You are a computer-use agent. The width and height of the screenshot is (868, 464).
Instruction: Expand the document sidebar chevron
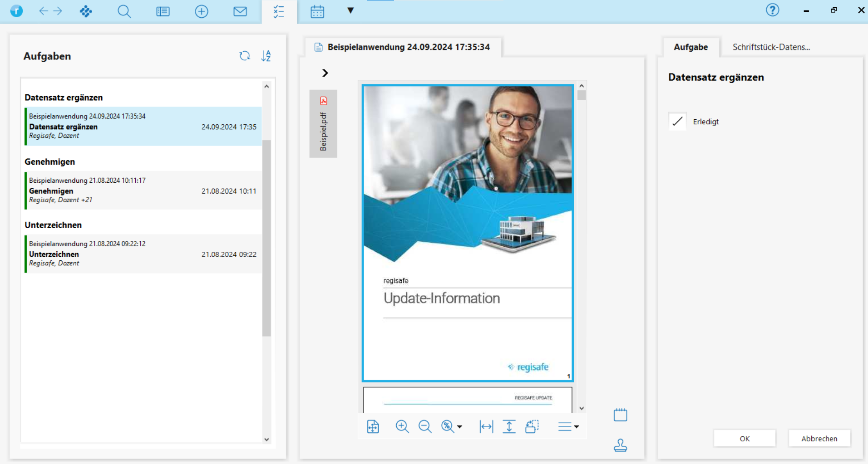[x=325, y=73]
